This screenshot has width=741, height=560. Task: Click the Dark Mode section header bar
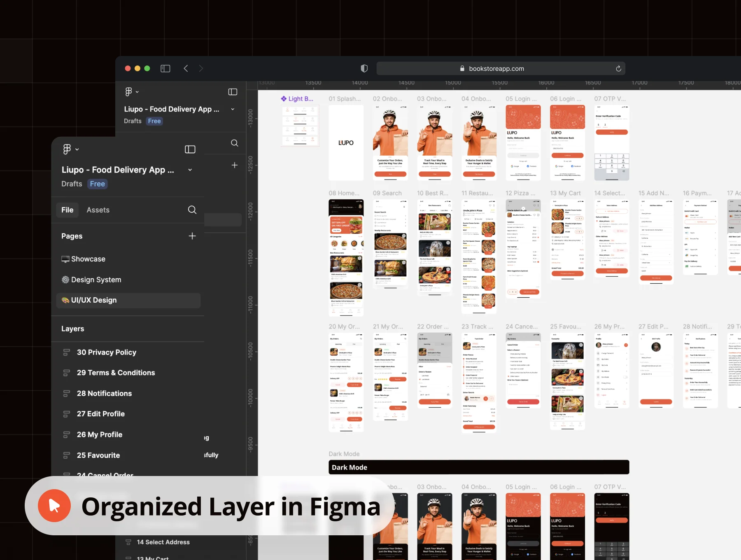tap(479, 467)
